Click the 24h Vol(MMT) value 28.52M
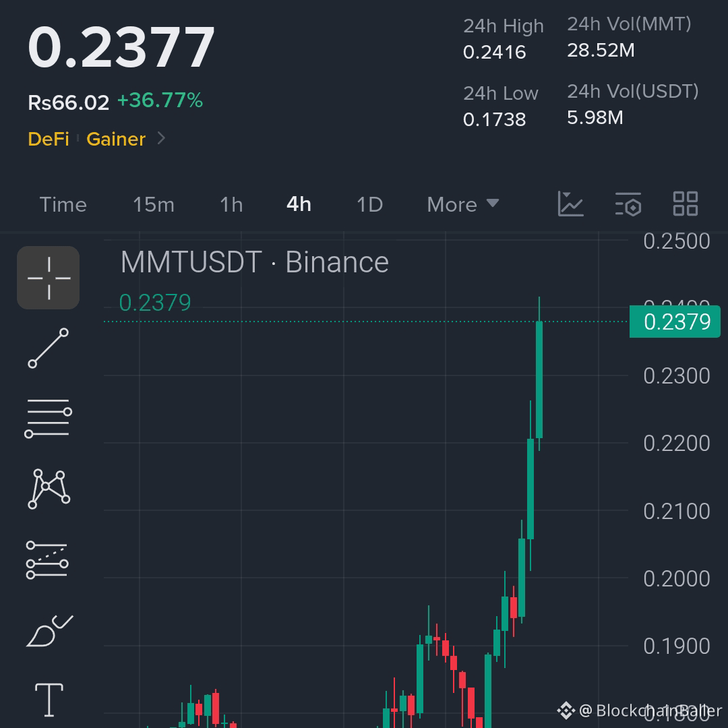 pos(601,50)
